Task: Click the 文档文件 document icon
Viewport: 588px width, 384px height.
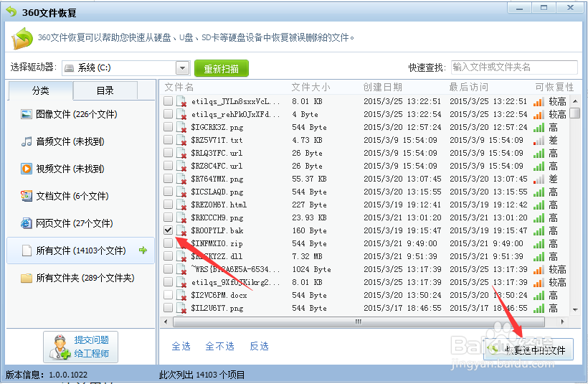Action: tap(27, 196)
